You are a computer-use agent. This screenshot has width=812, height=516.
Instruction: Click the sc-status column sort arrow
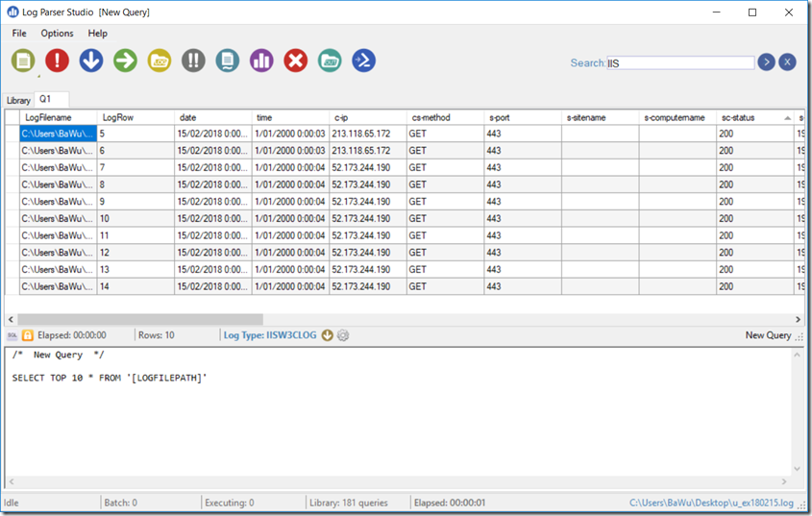click(787, 118)
